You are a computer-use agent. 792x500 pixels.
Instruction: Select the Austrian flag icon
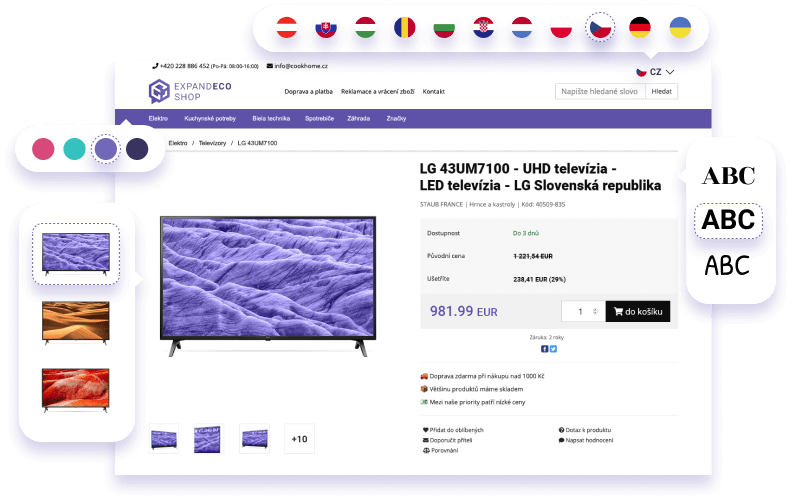[x=287, y=28]
